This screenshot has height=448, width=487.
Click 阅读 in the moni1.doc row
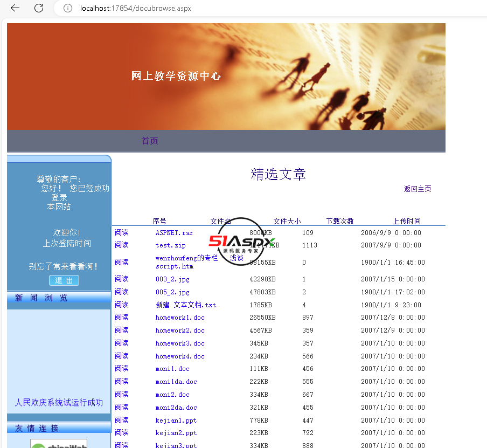point(121,368)
